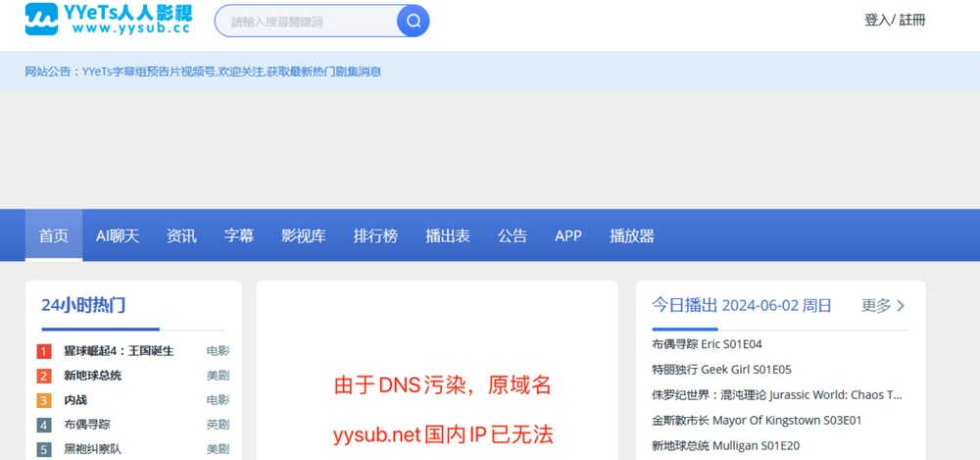This screenshot has height=460, width=980.
Task: Open the AI聊天 menu item
Action: (x=118, y=235)
